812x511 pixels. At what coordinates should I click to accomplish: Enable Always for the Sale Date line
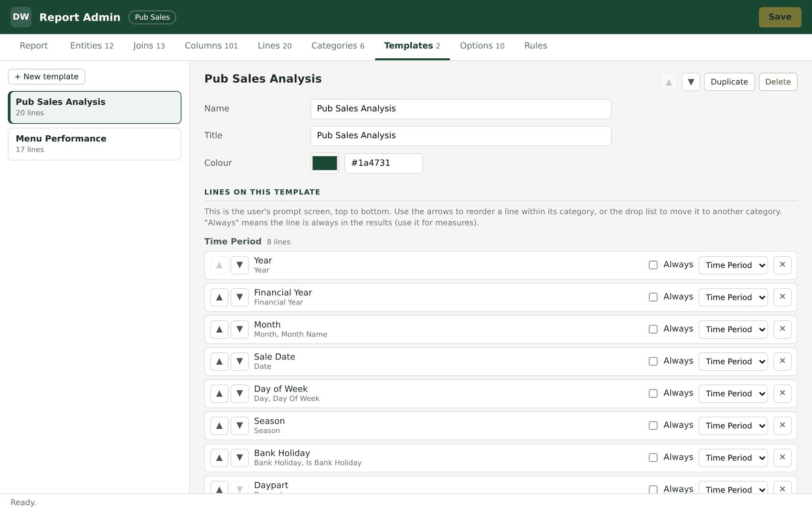pyautogui.click(x=653, y=361)
